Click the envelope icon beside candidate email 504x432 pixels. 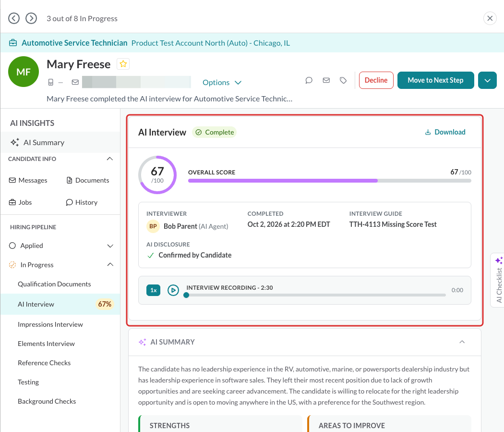pyautogui.click(x=75, y=82)
